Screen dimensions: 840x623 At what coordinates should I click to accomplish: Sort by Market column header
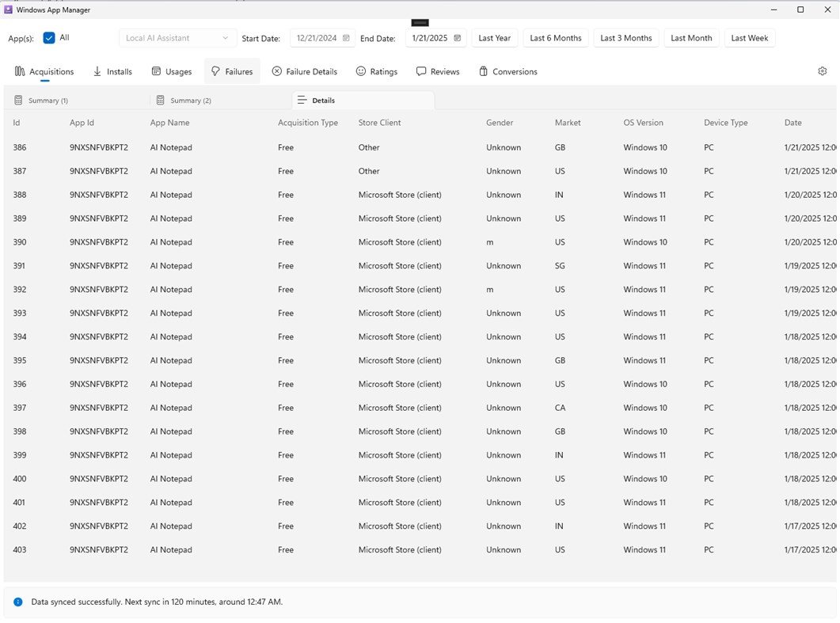[568, 123]
